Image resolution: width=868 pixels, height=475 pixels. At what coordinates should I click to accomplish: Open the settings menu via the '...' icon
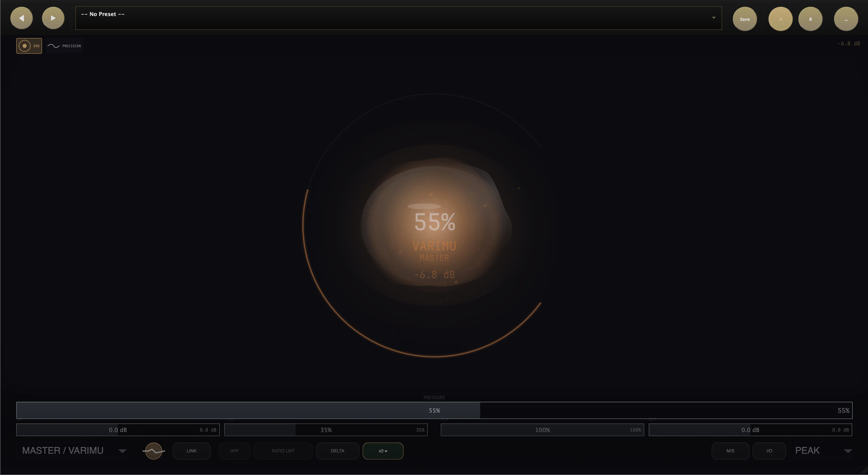point(846,19)
